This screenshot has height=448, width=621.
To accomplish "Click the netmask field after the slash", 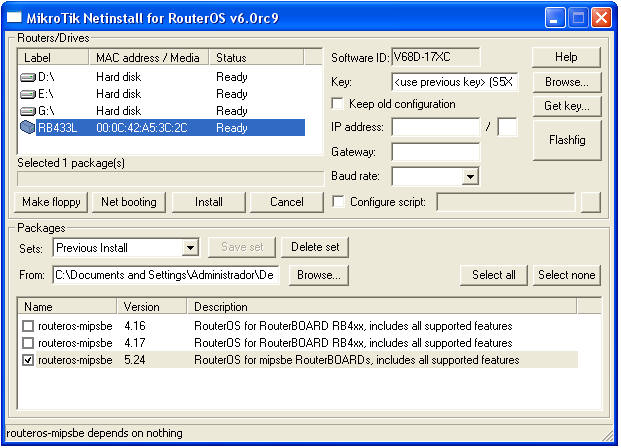I will point(507,127).
